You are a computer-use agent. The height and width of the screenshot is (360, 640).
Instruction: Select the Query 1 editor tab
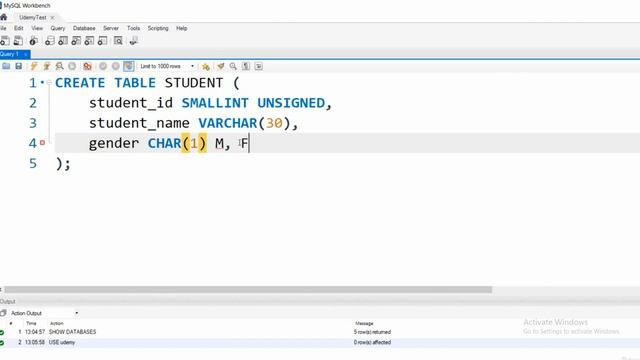(x=10, y=54)
